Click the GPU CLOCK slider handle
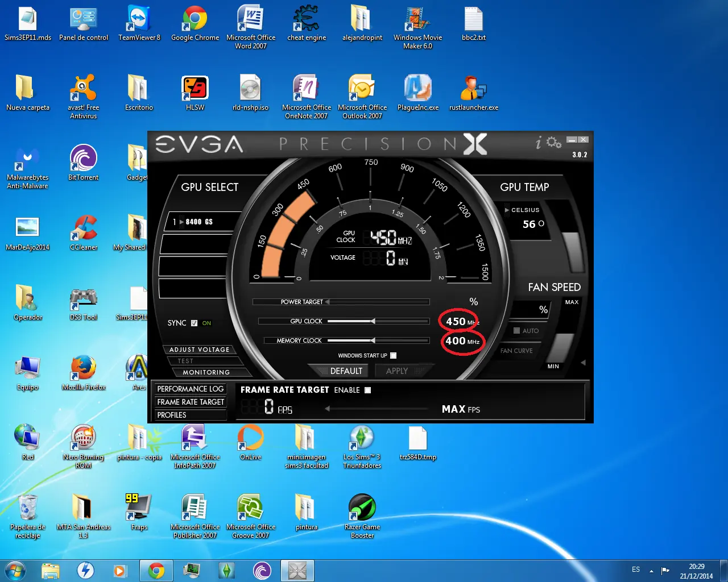The height and width of the screenshot is (582, 728). [x=373, y=321]
